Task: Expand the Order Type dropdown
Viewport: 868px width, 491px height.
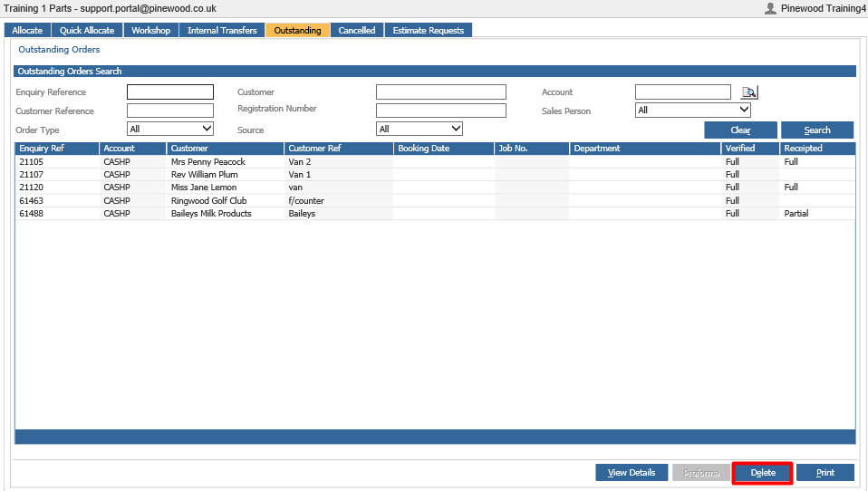Action: click(x=170, y=129)
